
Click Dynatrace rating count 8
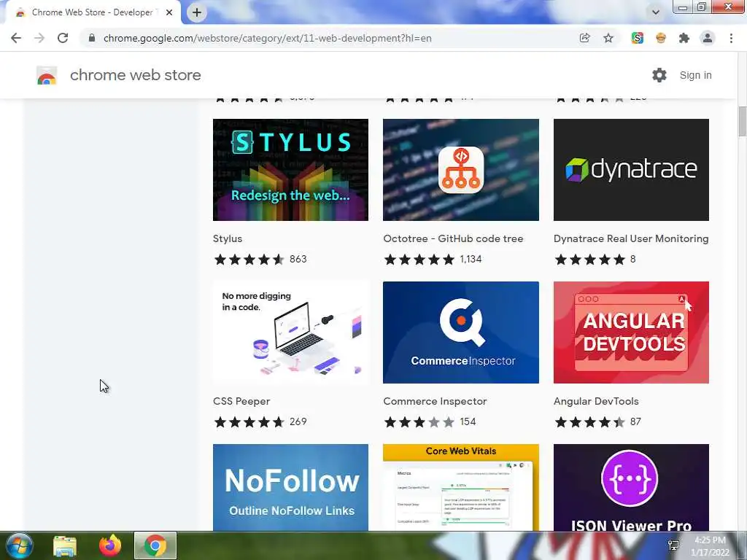pos(632,259)
